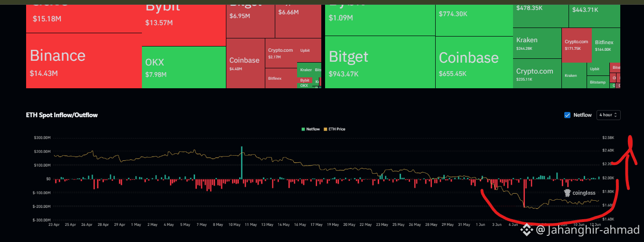
Task: Click the $-300.00M axis label
Action: [42, 220]
